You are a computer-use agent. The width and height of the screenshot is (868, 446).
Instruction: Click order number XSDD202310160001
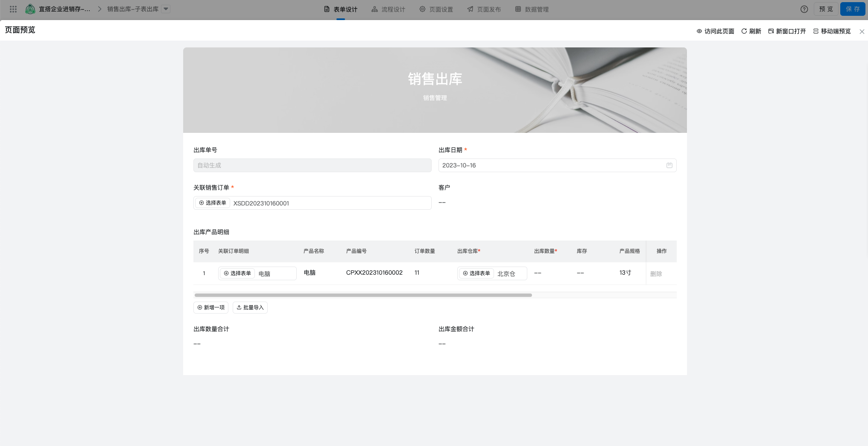[x=261, y=203]
